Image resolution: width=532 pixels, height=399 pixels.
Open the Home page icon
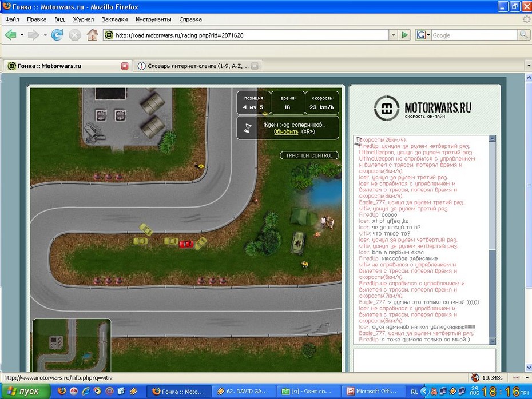click(x=92, y=35)
